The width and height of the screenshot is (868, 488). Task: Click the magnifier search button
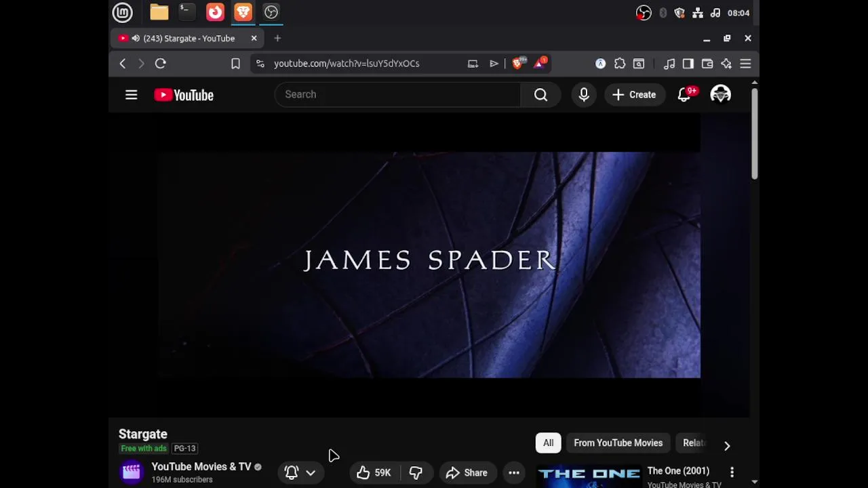(x=540, y=95)
